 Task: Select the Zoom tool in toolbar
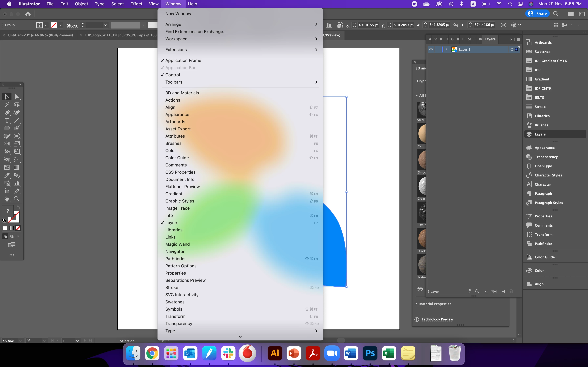[x=17, y=199]
